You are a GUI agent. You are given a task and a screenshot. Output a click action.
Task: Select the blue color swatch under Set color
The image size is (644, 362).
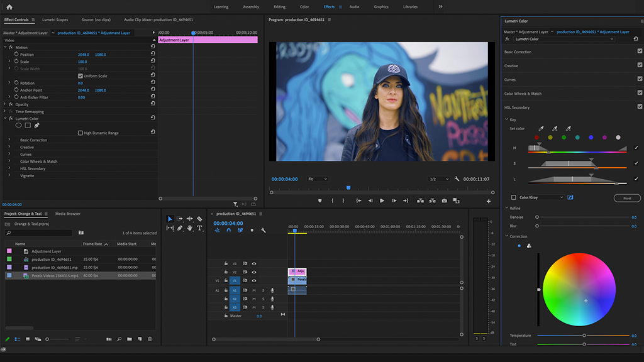pyautogui.click(x=591, y=137)
